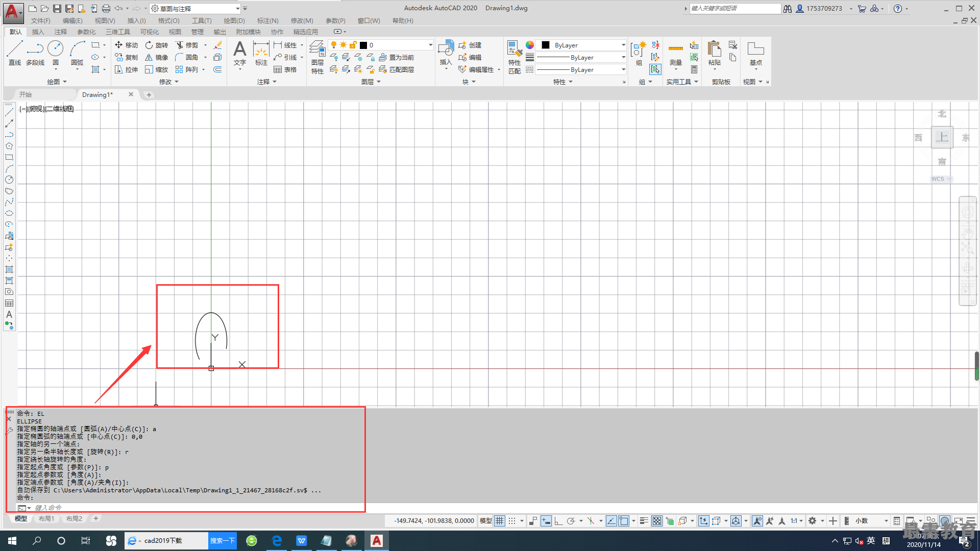Viewport: 980px width, 551px height.
Task: Toggle grid display in status bar
Action: coord(500,521)
